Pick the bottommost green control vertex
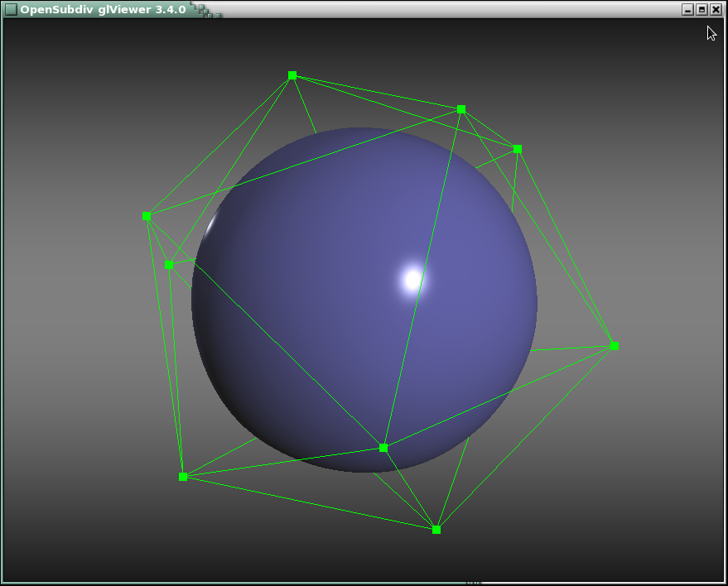728x586 pixels. pos(436,530)
